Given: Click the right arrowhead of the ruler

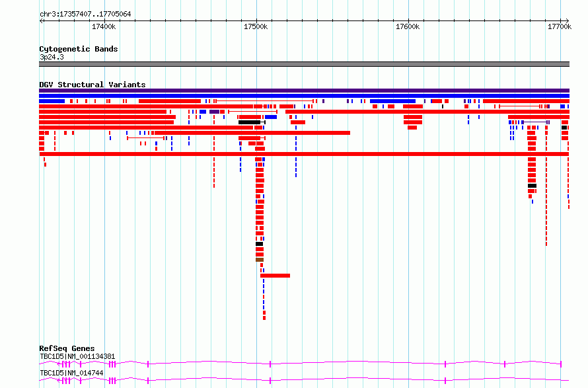Looking at the screenshot, I should tap(568, 21).
